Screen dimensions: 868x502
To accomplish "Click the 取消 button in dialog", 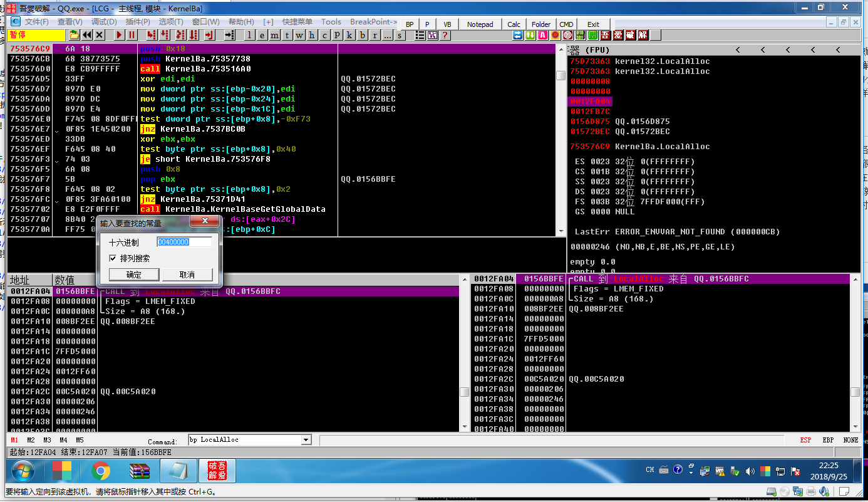I will pyautogui.click(x=187, y=275).
